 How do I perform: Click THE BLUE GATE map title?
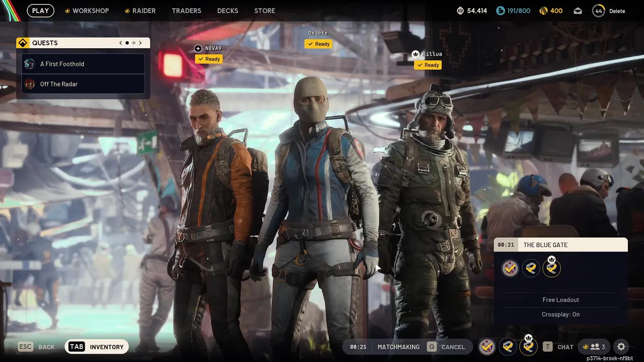point(545,245)
